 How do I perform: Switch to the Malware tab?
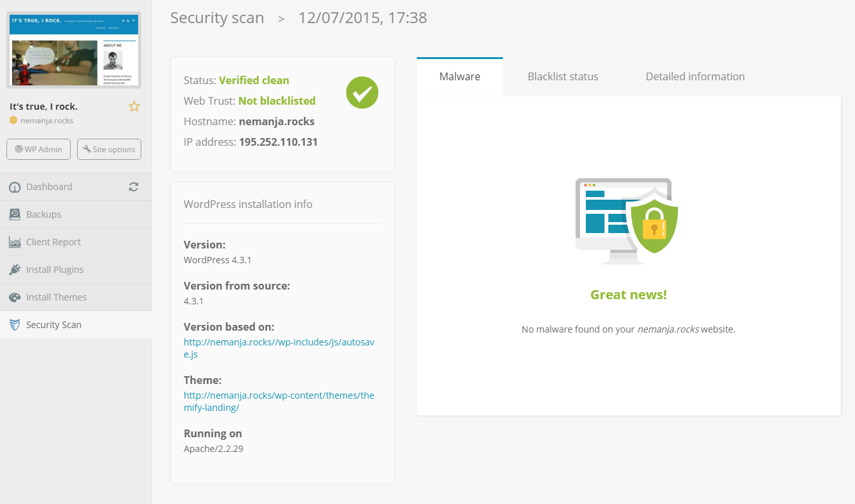click(459, 76)
